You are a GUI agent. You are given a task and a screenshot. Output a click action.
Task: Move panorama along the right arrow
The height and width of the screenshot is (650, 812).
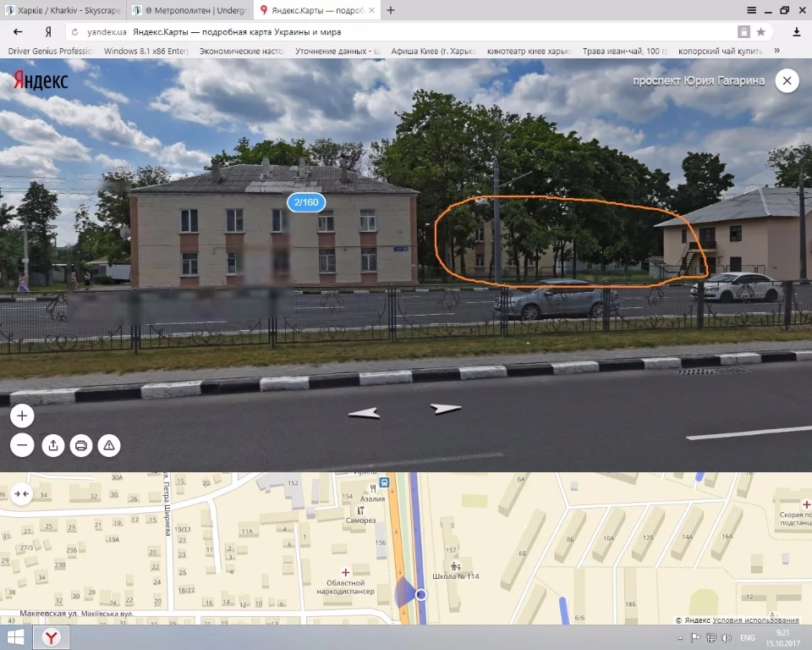click(446, 409)
